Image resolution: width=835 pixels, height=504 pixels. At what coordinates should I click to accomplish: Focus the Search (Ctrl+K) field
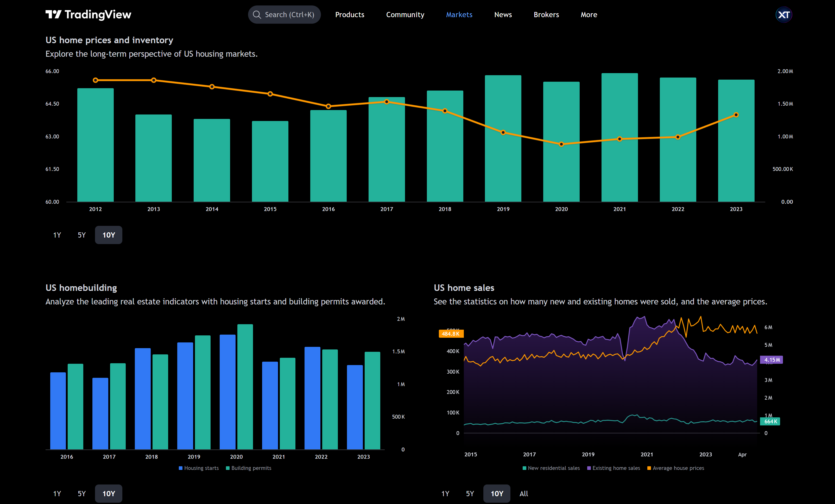[x=284, y=15]
